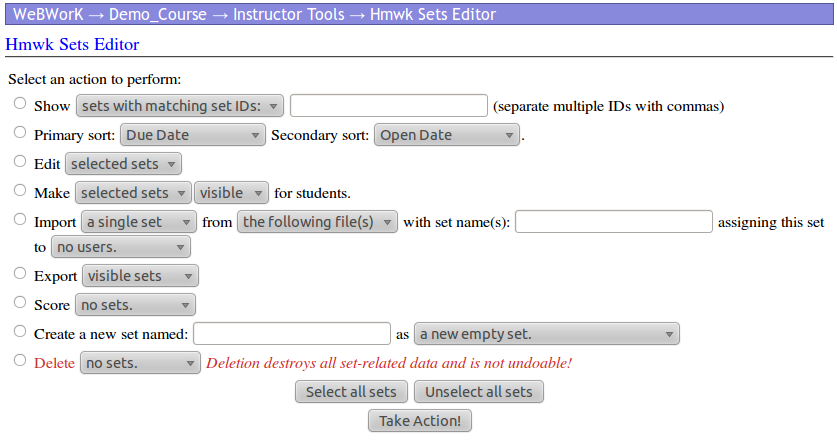Click the 'for students.' text
The height and width of the screenshot is (444, 837).
(312, 193)
